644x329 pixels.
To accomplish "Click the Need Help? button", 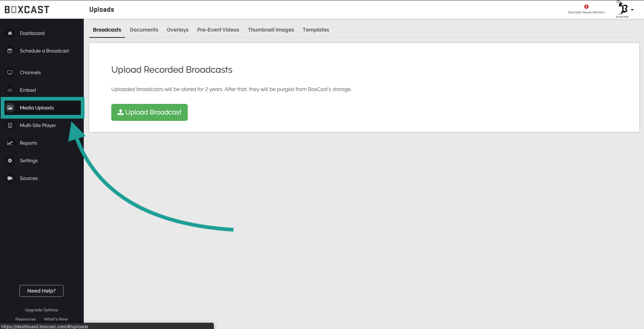I will [42, 291].
